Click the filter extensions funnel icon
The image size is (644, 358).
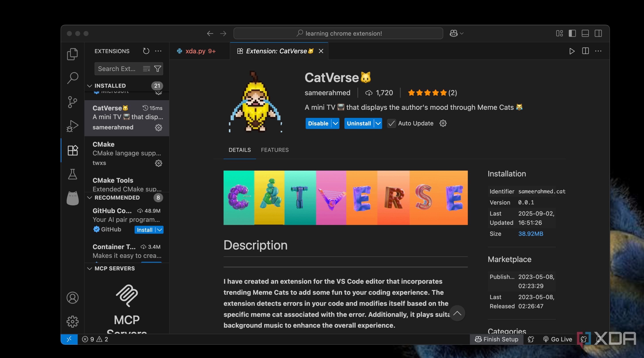coord(157,69)
